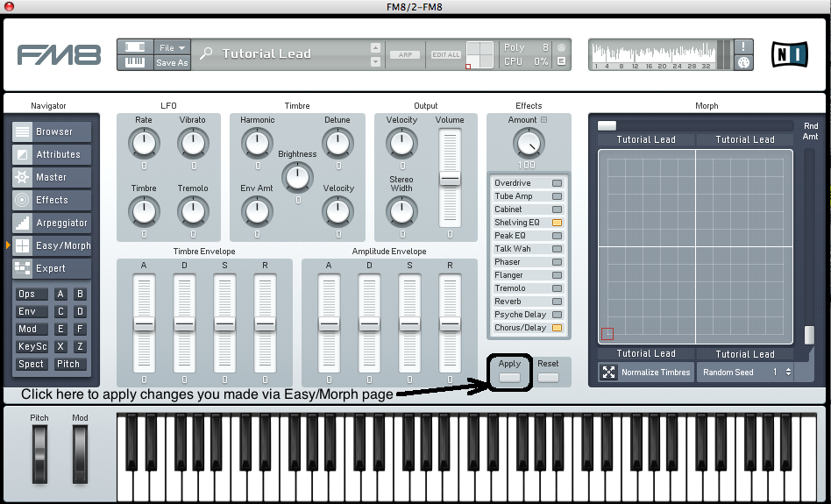Click the E icon beside CPU
The width and height of the screenshot is (831, 504).
(x=561, y=61)
